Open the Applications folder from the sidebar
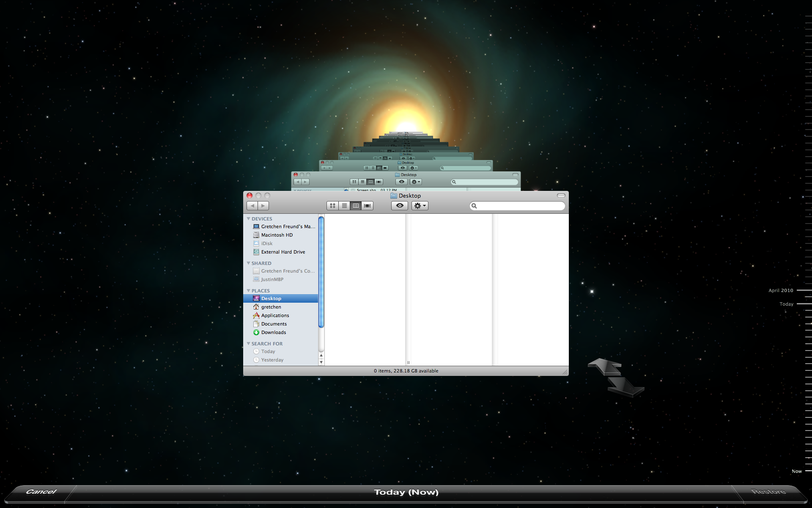This screenshot has height=508, width=812. (x=275, y=315)
